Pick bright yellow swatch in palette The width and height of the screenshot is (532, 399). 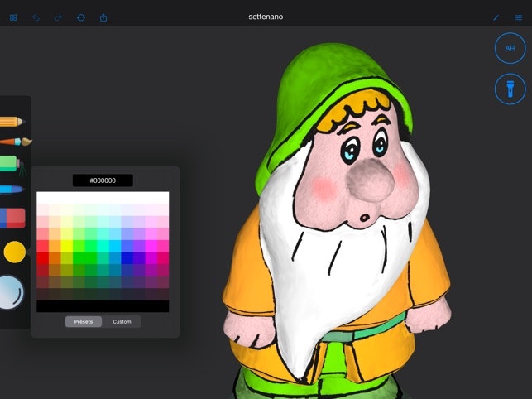coord(67,246)
